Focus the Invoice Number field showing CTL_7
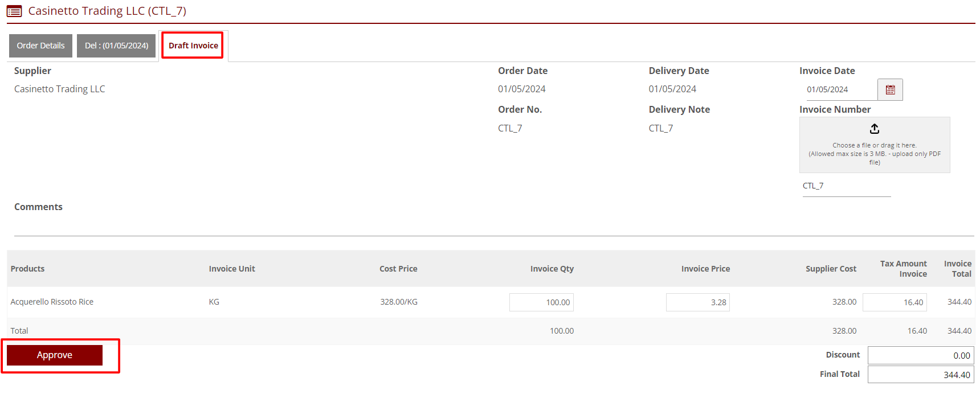The height and width of the screenshot is (394, 980). click(846, 186)
